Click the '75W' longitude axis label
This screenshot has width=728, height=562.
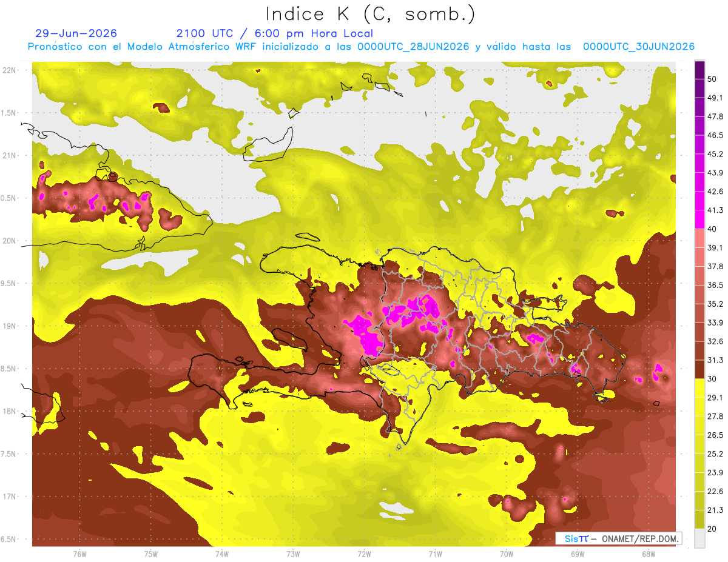click(x=151, y=554)
